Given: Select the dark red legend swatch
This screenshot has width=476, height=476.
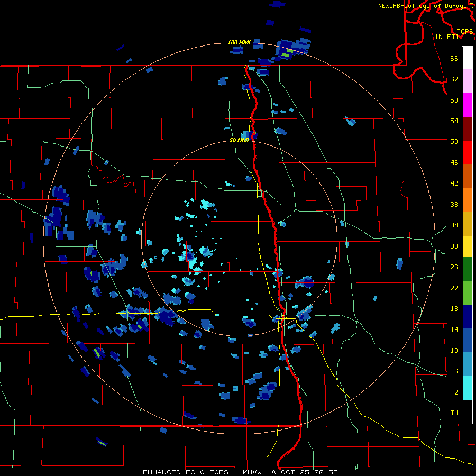Looking at the screenshot, I should 467,129.
